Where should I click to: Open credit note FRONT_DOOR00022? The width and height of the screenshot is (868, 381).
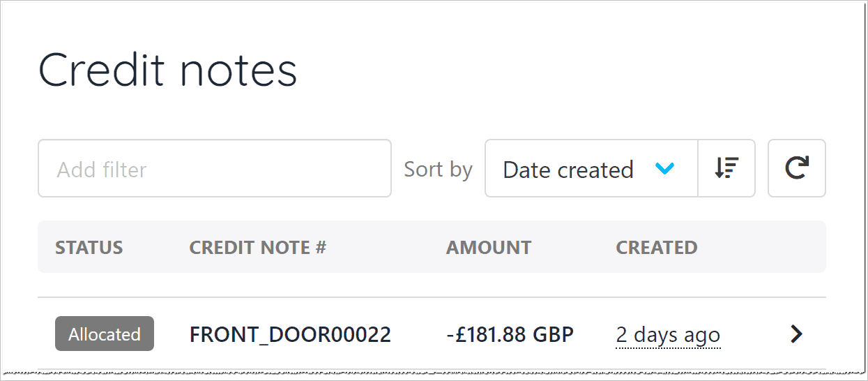(x=290, y=335)
